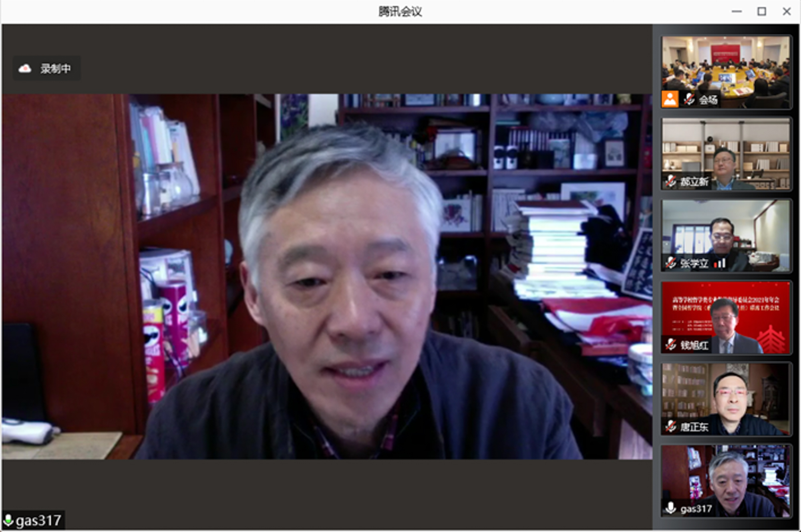Screen dimensions: 801x532
Task: Select 唐正东's video thumbnail
Action: (726, 395)
